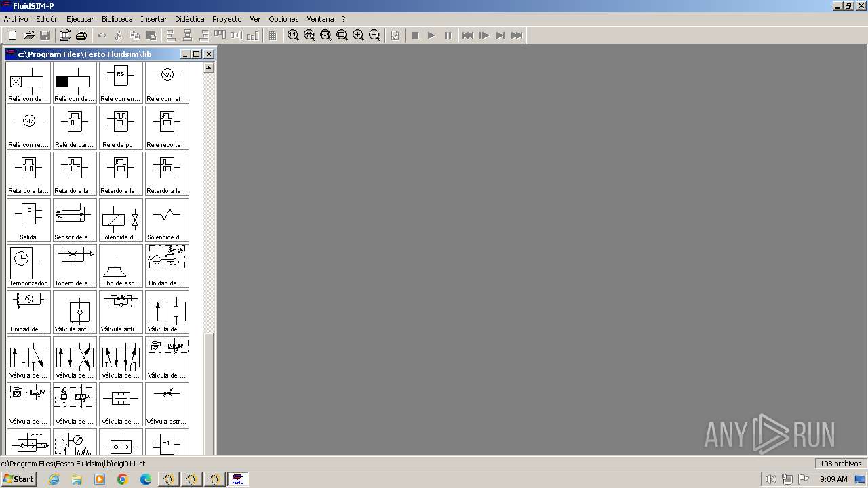Click the volume speaker tray icon
The width and height of the screenshot is (868, 488).
[771, 479]
